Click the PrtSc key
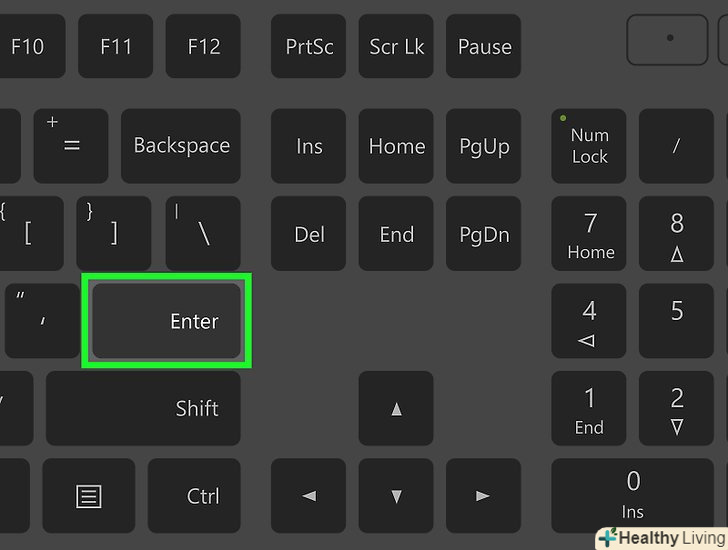This screenshot has height=550, width=728. pyautogui.click(x=308, y=46)
